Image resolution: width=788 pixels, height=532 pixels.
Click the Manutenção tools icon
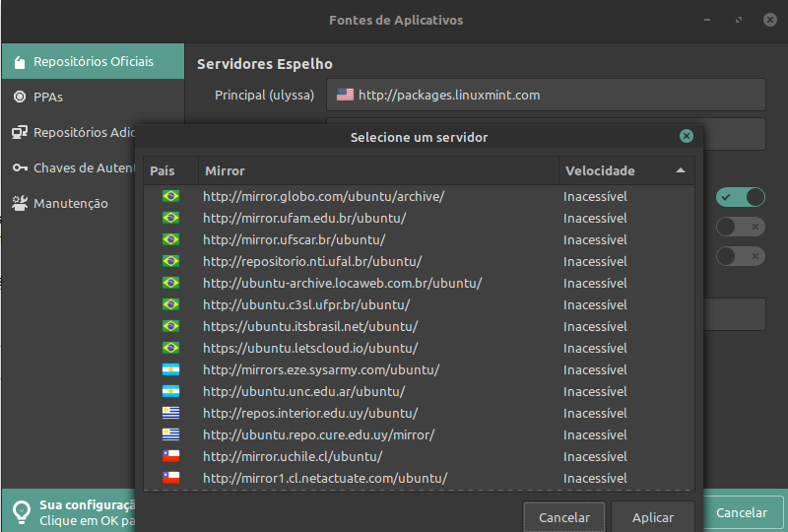[x=20, y=203]
